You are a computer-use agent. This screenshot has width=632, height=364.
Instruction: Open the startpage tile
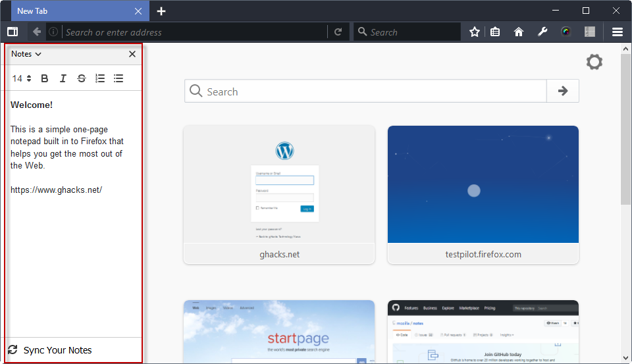coord(279,332)
